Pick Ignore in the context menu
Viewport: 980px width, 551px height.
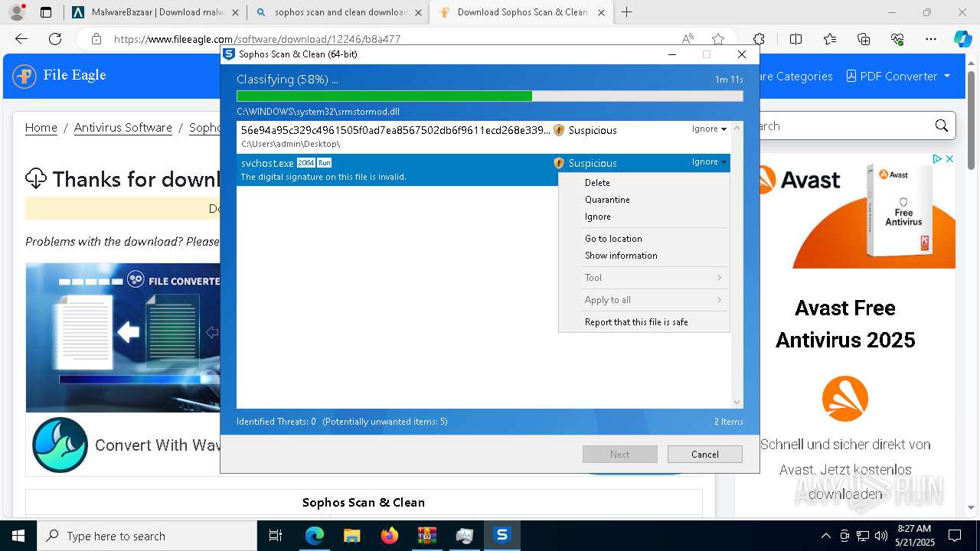click(598, 217)
